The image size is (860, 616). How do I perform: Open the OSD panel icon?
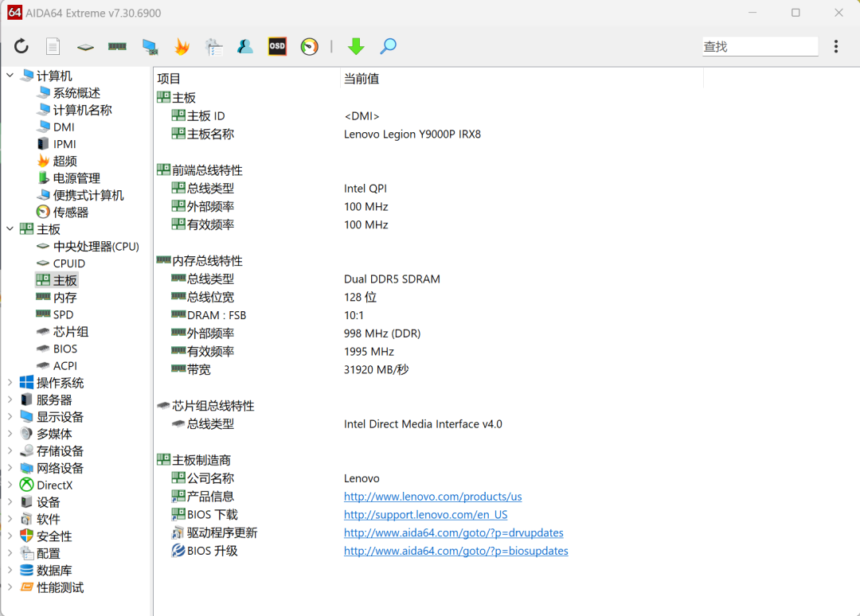(x=278, y=47)
